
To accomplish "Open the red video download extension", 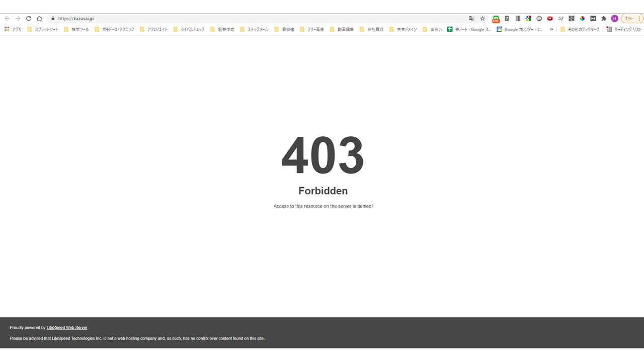I will pyautogui.click(x=550, y=19).
